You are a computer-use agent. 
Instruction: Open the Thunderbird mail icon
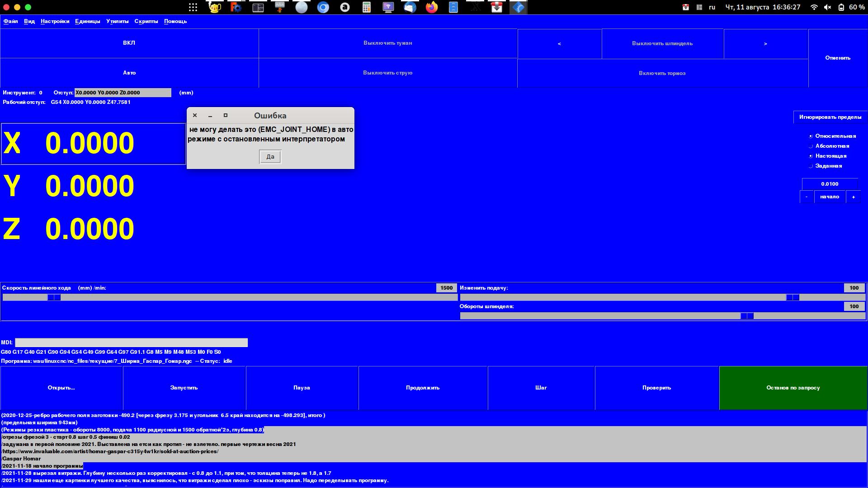(410, 7)
